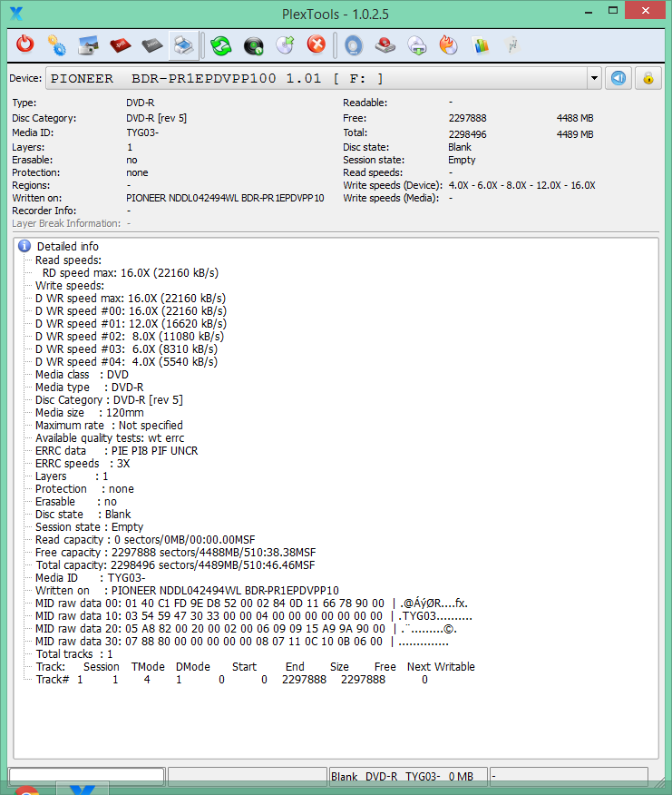This screenshot has height=795, width=672.
Task: Click the black disc with green dot icon
Action: [253, 45]
